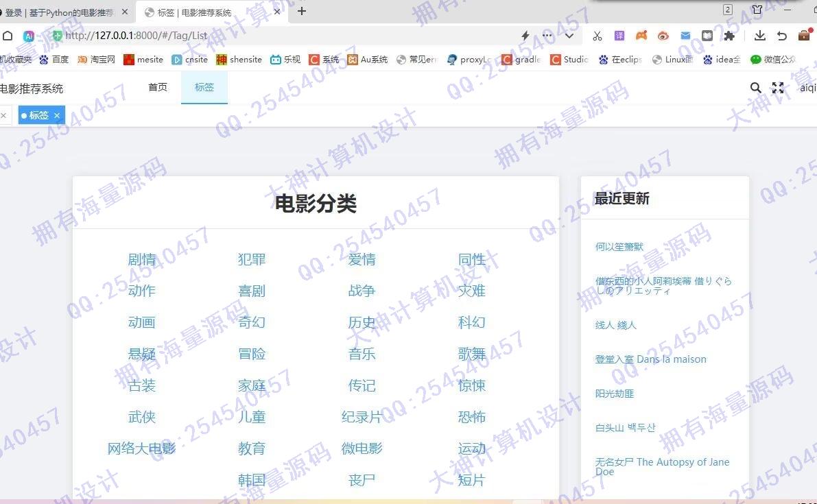Click the scissors screenshot tool icon
This screenshot has width=817, height=504.
click(x=597, y=36)
